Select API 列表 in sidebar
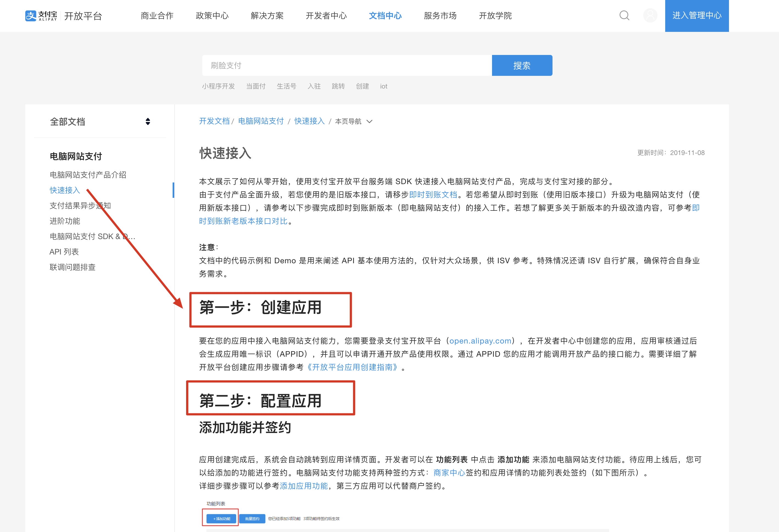The height and width of the screenshot is (532, 779). (64, 252)
